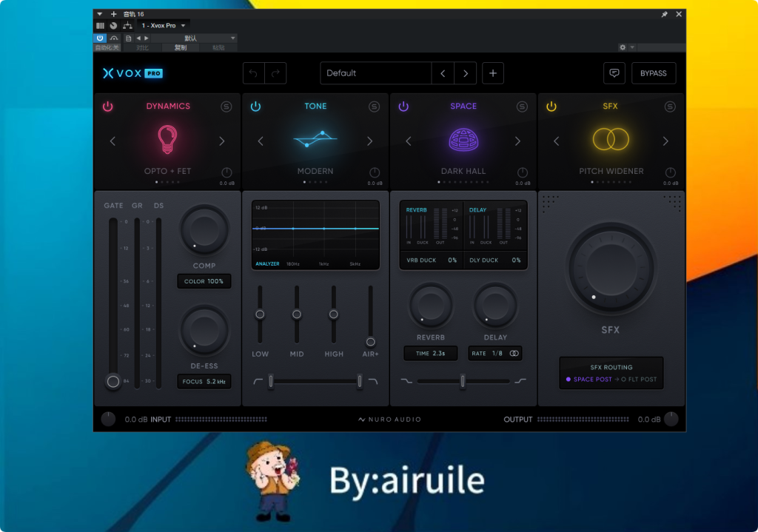Select previous SFX type left arrow
Image resolution: width=758 pixels, height=532 pixels.
click(x=557, y=141)
